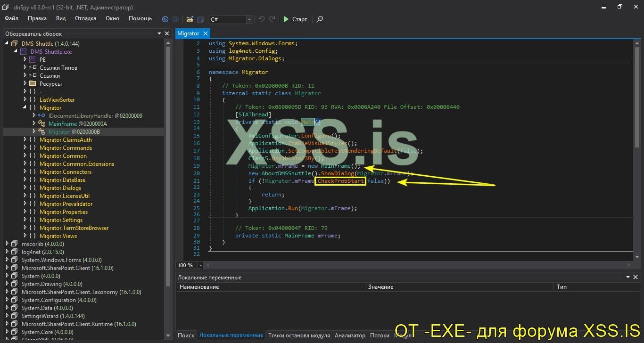Click the DMS-Shuttle assembly icon in tree
The image size is (644, 343).
click(14, 44)
